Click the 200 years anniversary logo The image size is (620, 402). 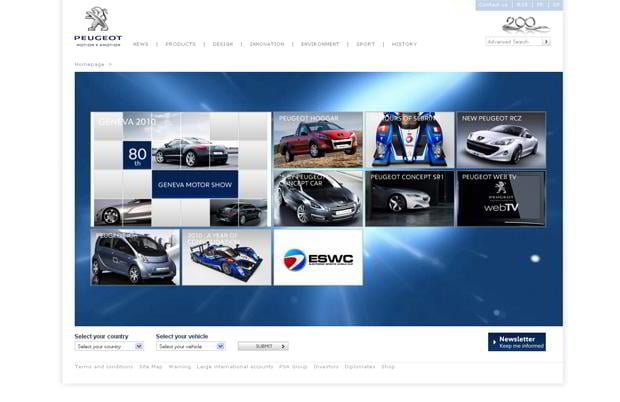(520, 24)
